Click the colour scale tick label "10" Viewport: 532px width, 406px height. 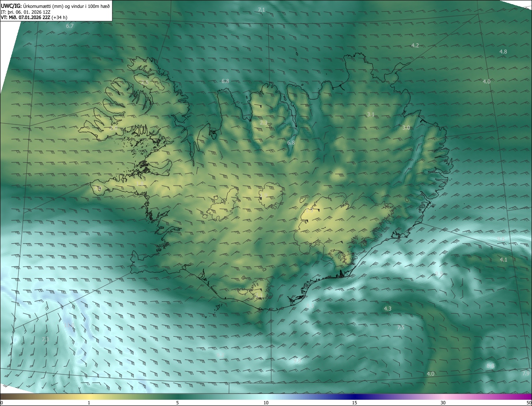266,403
